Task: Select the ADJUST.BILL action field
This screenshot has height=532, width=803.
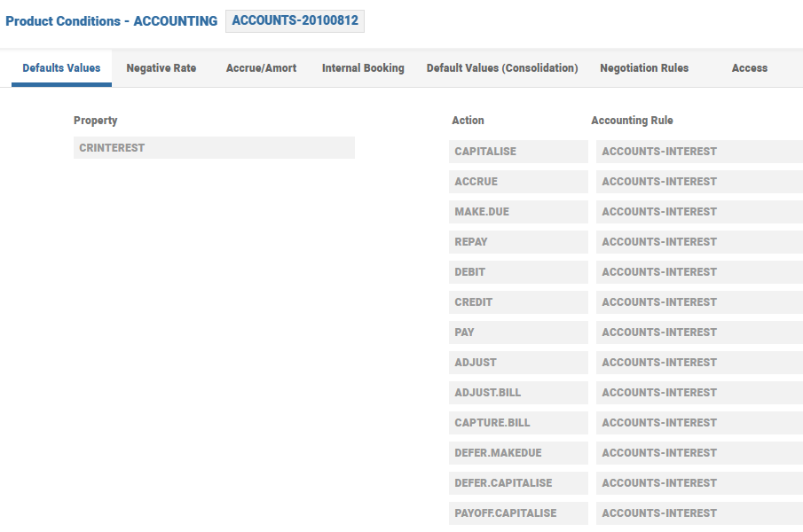Action: [518, 393]
